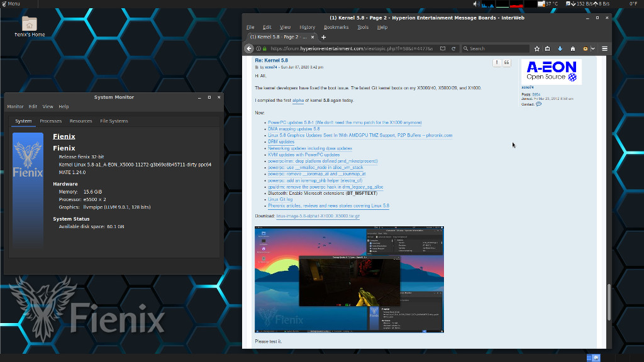Report this post with exclamation icon
This screenshot has width=644, height=362.
[497, 62]
